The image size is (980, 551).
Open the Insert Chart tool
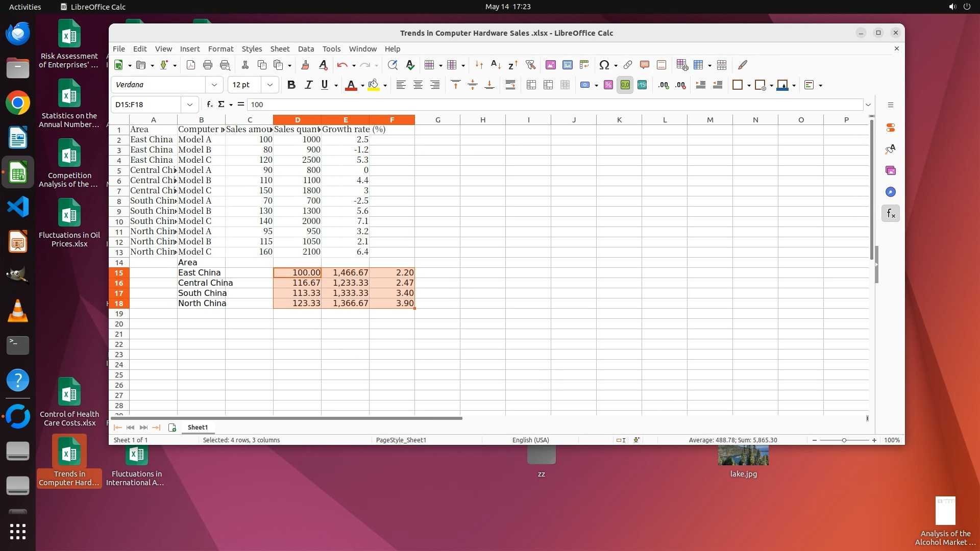[567, 65]
